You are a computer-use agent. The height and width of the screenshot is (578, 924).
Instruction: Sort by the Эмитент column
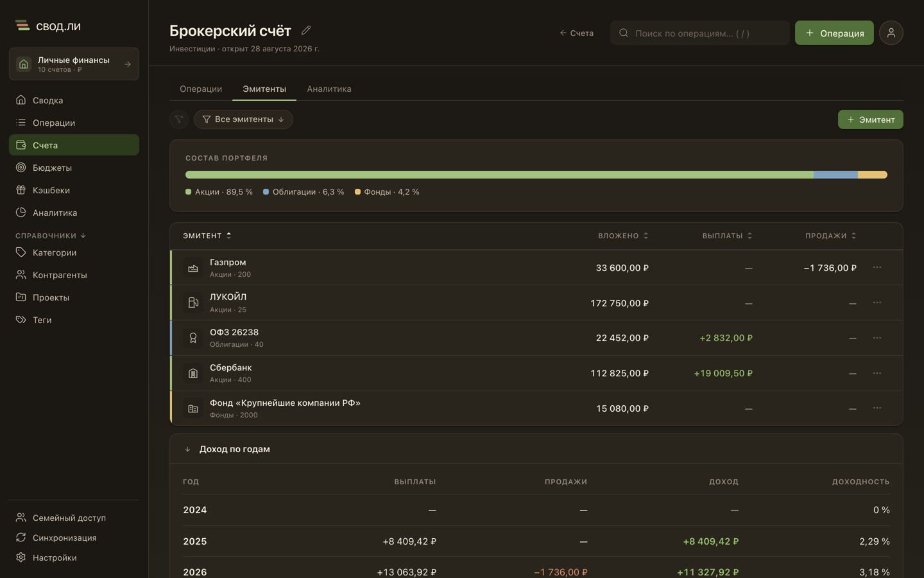click(207, 236)
